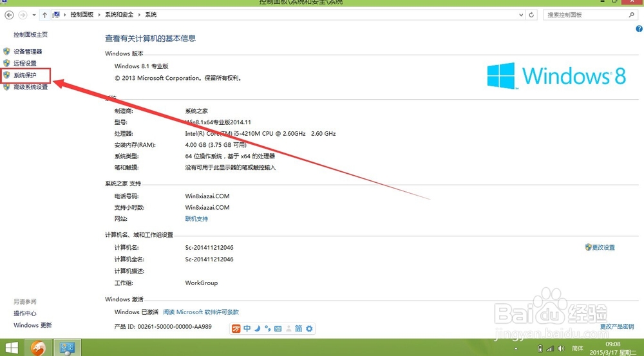Screen dimensions: 644x356
Task: Click the 简体 language indicator in tray
Action: [x=578, y=348]
